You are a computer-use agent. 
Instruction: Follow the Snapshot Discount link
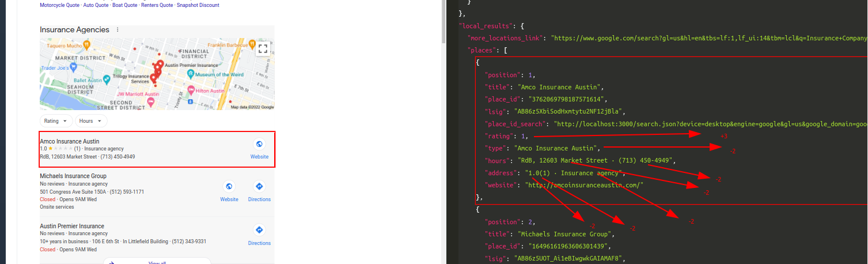[198, 5]
